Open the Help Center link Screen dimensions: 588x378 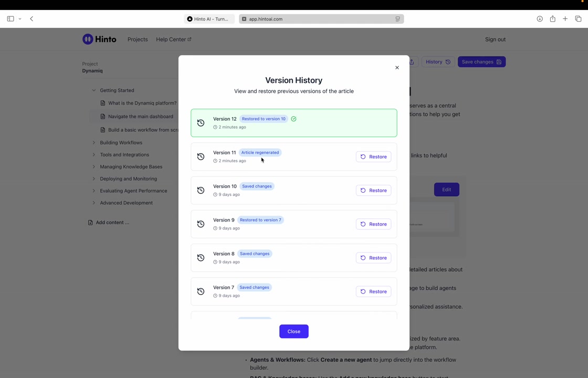(173, 39)
